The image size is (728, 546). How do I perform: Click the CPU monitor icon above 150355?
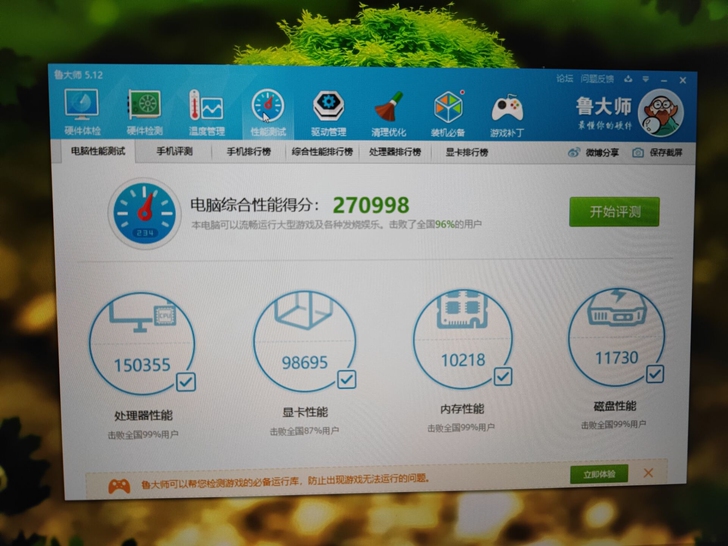pyautogui.click(x=142, y=317)
